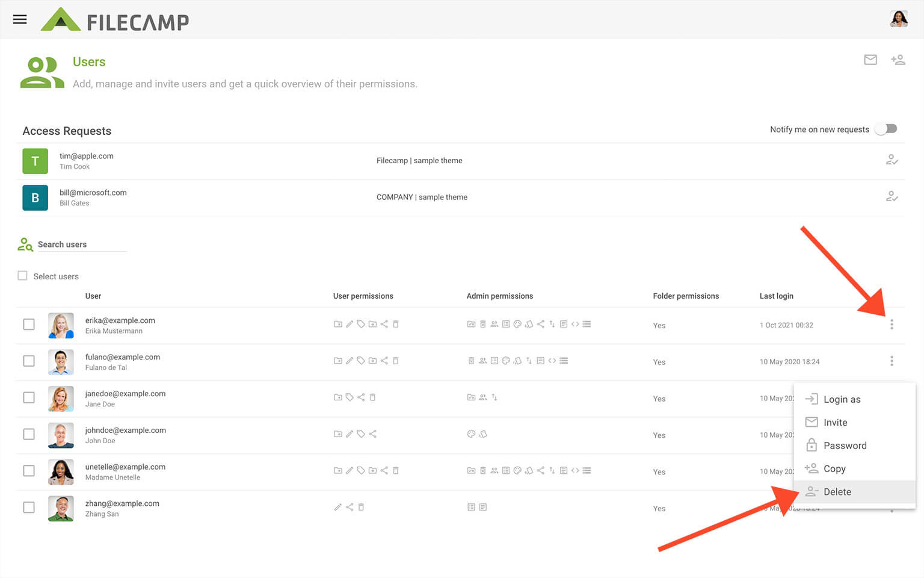The height and width of the screenshot is (578, 924).
Task: Choose Password in the user menu
Action: pos(845,446)
